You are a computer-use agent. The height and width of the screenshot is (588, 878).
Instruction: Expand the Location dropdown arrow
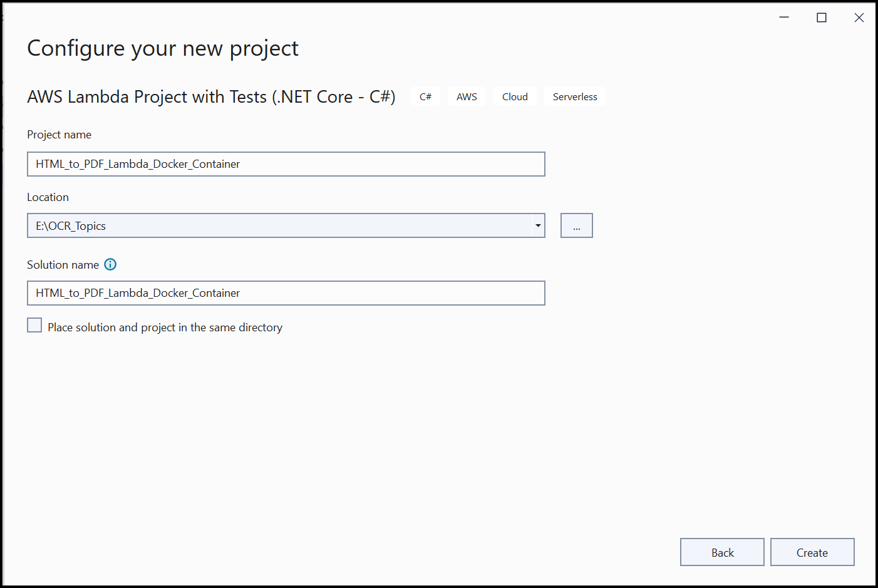coord(538,225)
